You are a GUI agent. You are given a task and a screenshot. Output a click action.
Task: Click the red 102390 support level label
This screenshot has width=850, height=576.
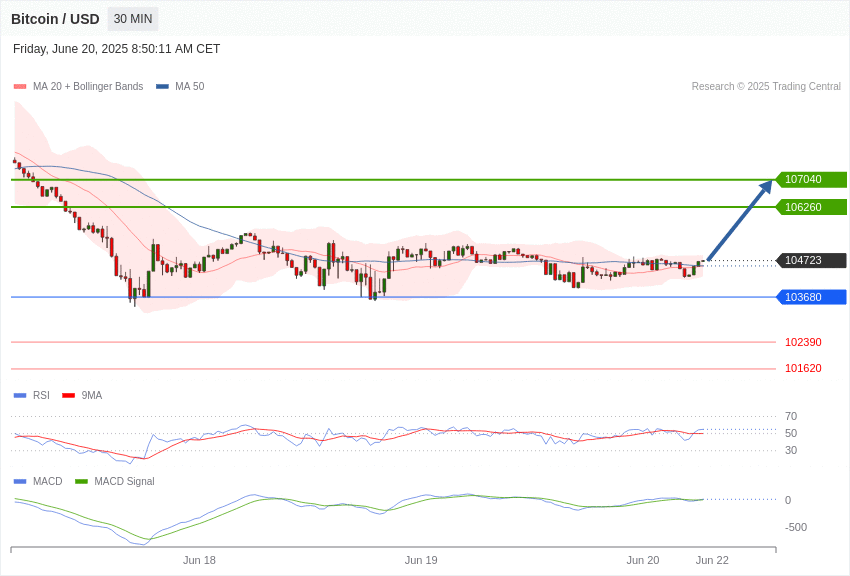[x=803, y=342]
